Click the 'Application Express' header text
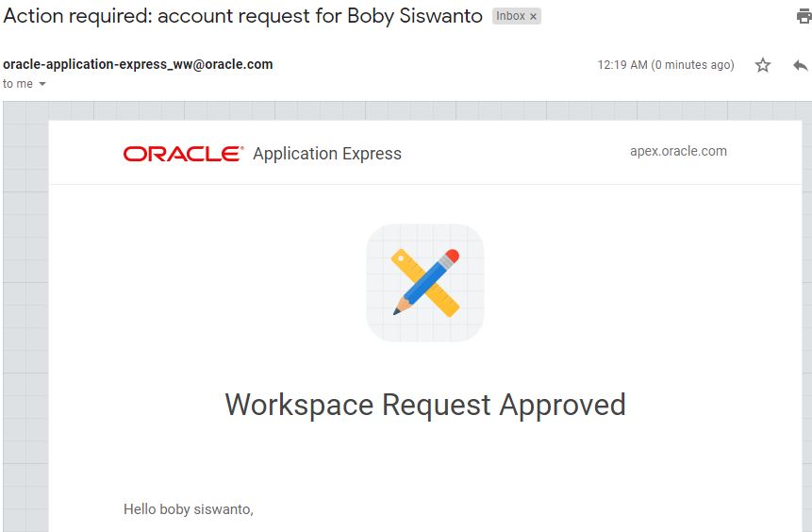 [x=327, y=154]
